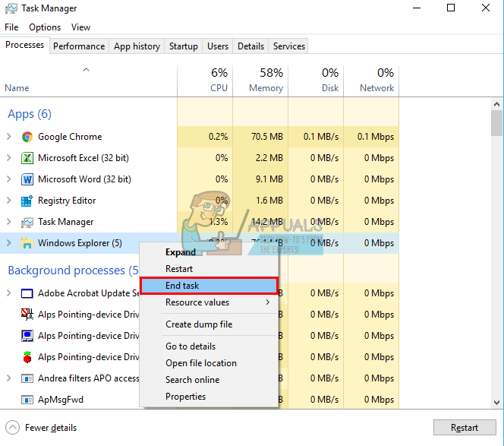Open the Options menu

45,27
